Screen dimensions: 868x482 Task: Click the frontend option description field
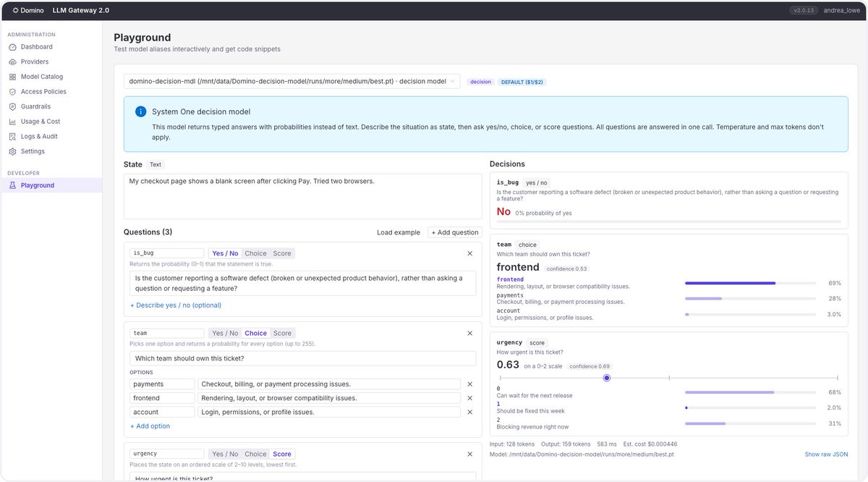[329, 398]
